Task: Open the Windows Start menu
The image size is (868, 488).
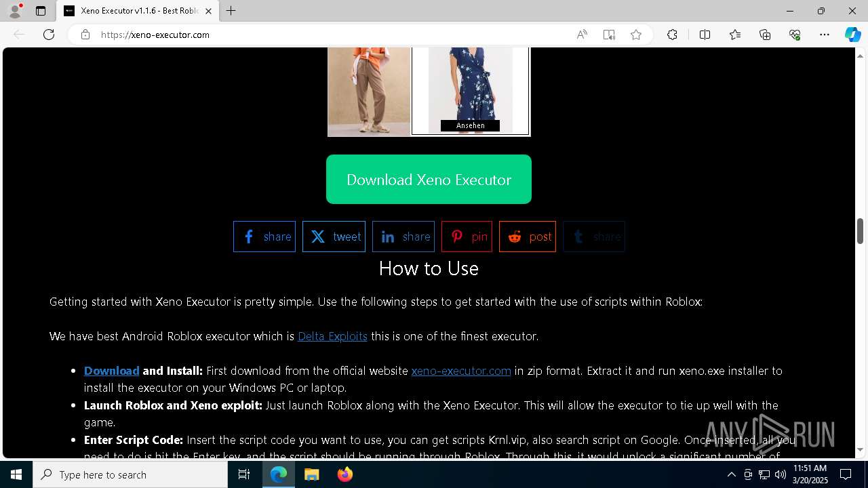Action: (x=16, y=474)
